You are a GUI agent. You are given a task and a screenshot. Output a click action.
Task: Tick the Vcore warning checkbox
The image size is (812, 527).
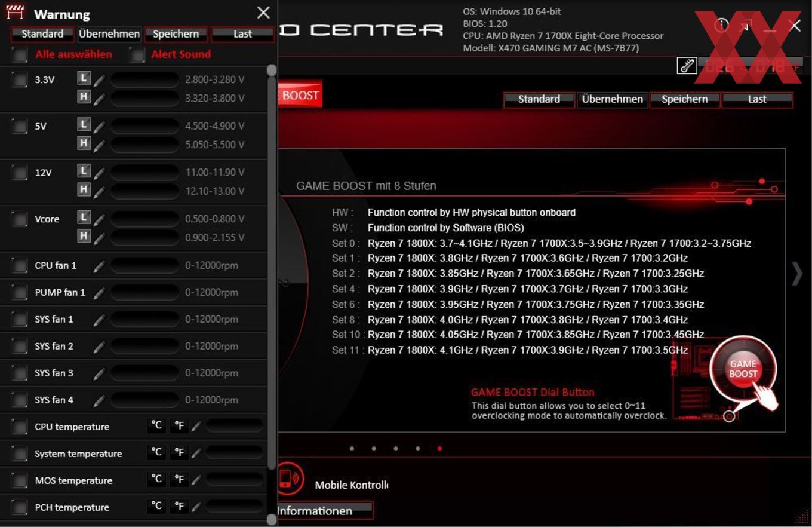pyautogui.click(x=20, y=219)
